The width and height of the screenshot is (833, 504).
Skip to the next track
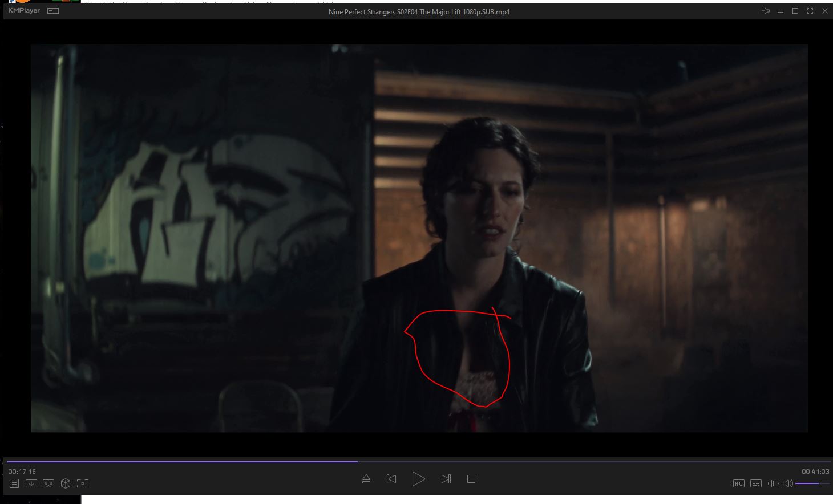point(446,479)
